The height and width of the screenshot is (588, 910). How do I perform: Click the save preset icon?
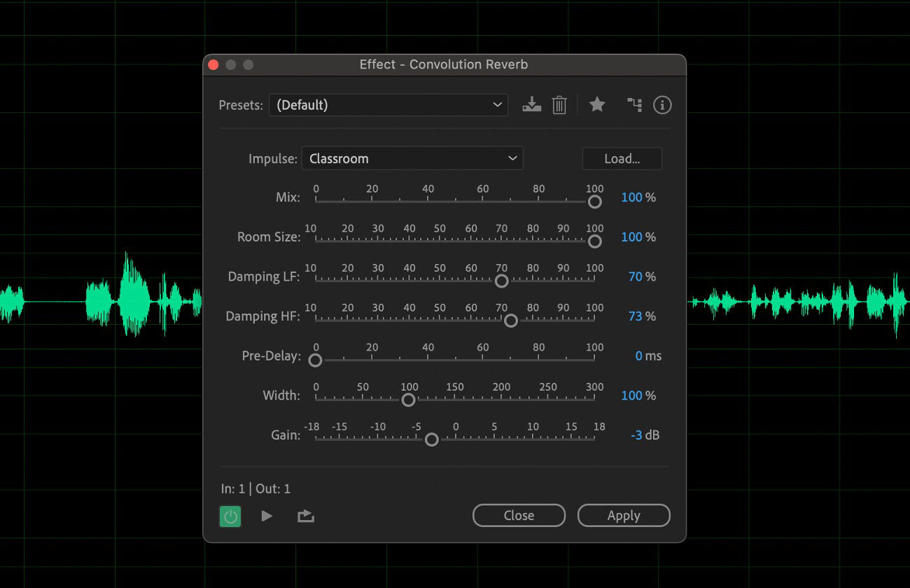pos(532,104)
